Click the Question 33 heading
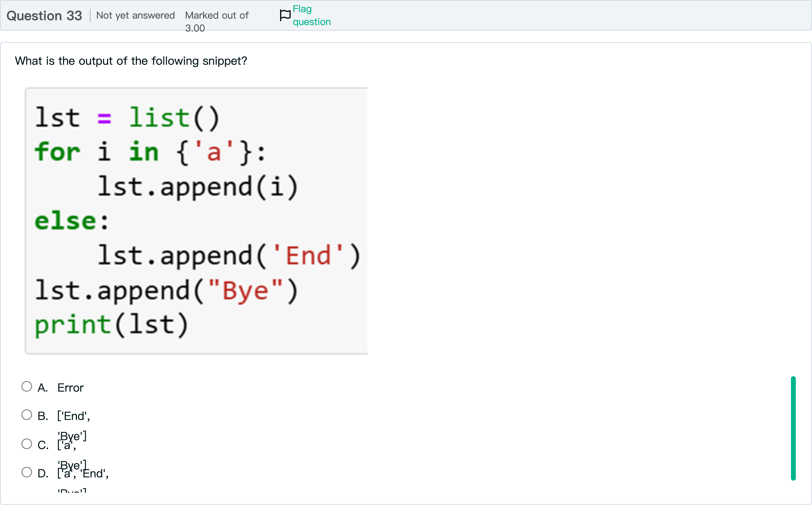 coord(44,16)
